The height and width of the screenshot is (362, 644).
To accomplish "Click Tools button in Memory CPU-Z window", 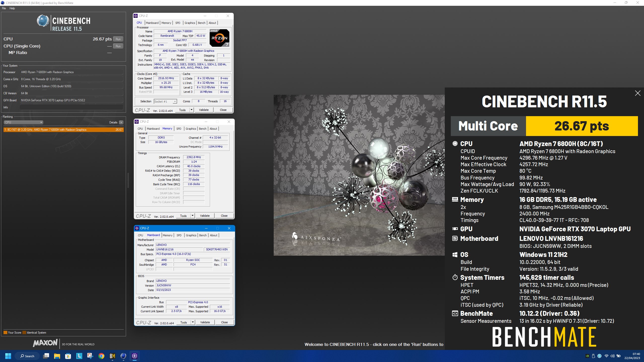I will point(183,216).
